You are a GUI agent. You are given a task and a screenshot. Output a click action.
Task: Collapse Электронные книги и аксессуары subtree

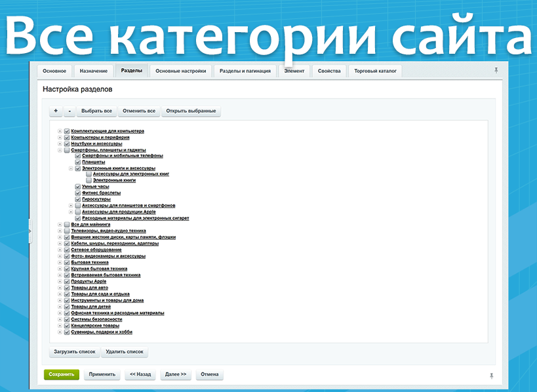(71, 168)
